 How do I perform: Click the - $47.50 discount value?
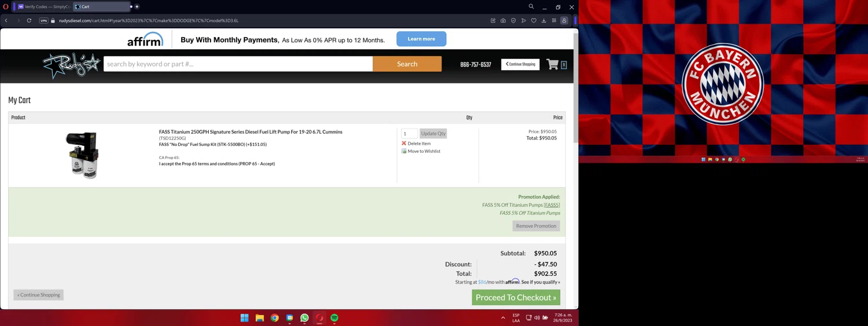click(545, 265)
